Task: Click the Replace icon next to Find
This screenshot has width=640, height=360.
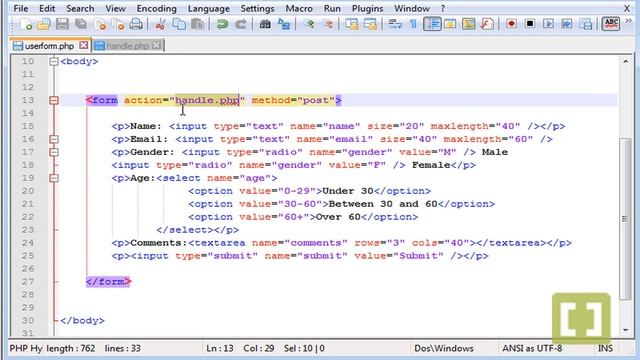Action: [x=284, y=24]
